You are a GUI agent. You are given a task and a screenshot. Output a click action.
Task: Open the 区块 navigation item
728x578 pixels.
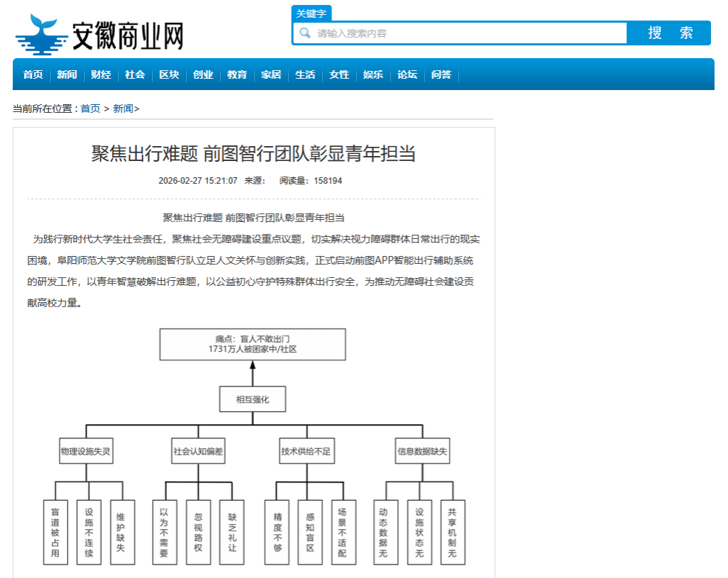click(x=169, y=74)
